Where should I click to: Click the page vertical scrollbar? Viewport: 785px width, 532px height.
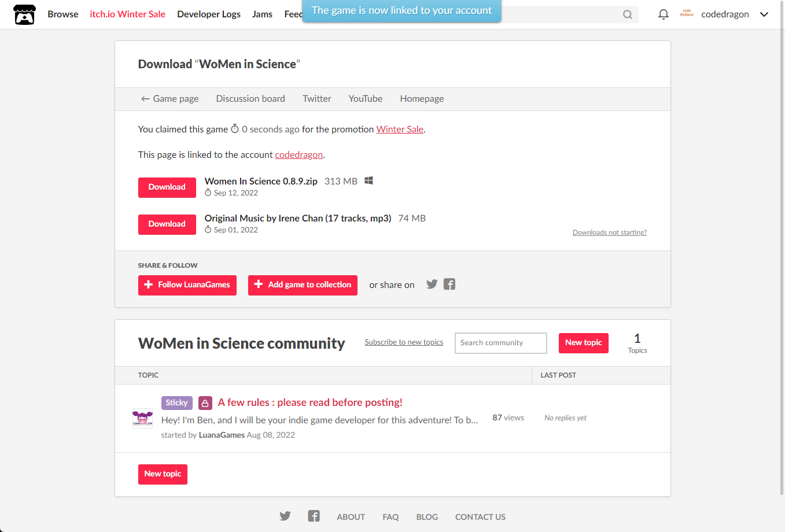(783, 247)
